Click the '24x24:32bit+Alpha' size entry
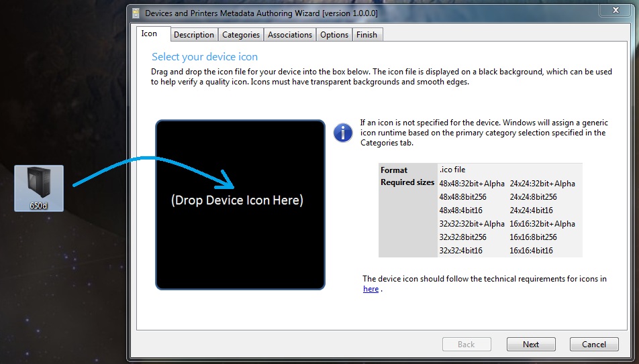Viewport: 639px width, 364px height. pyautogui.click(x=542, y=184)
